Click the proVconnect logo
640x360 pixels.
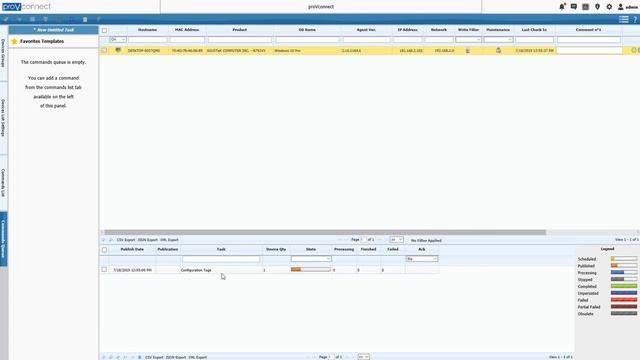coord(26,7)
